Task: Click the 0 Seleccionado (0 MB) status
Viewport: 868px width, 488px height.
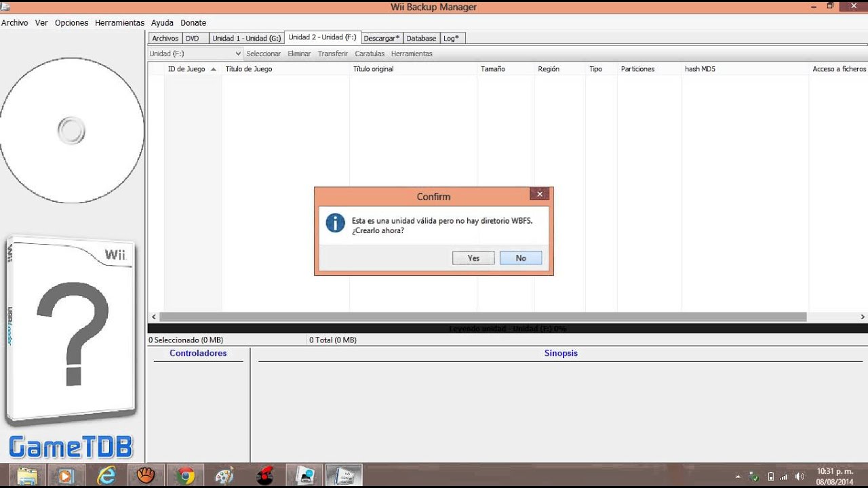Action: tap(186, 340)
